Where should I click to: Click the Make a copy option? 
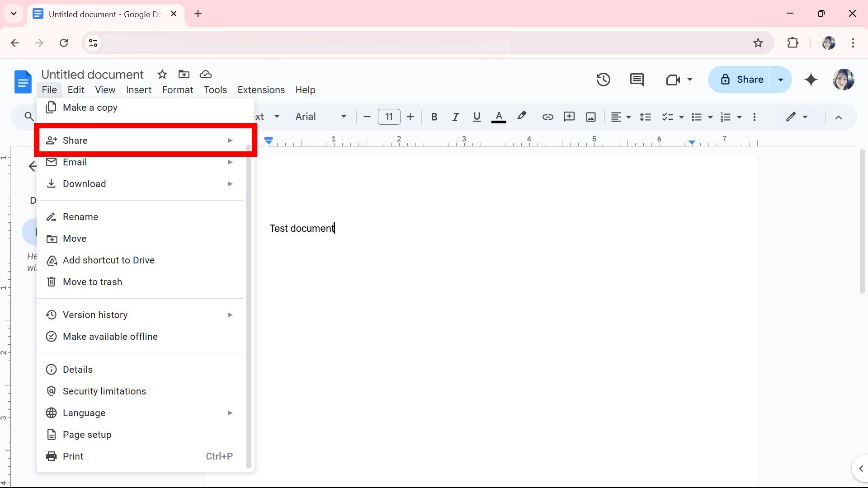coord(90,107)
